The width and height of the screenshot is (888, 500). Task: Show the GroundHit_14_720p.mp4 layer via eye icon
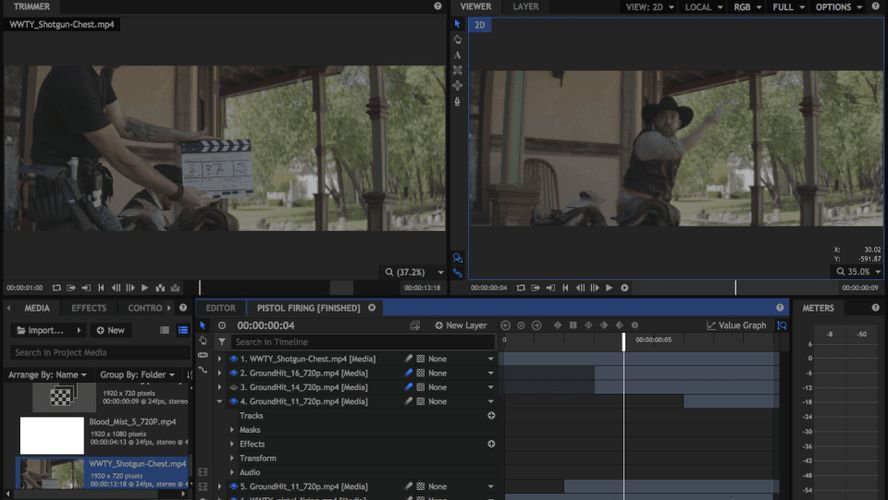click(x=233, y=387)
